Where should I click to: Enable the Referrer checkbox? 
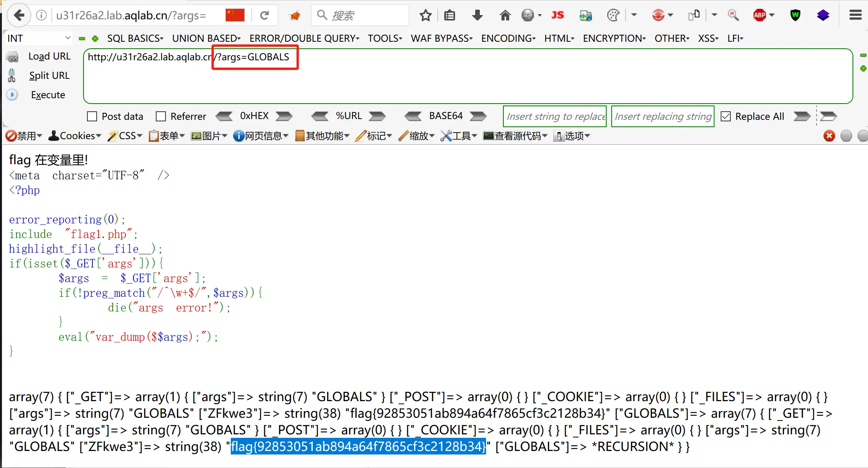(x=161, y=116)
